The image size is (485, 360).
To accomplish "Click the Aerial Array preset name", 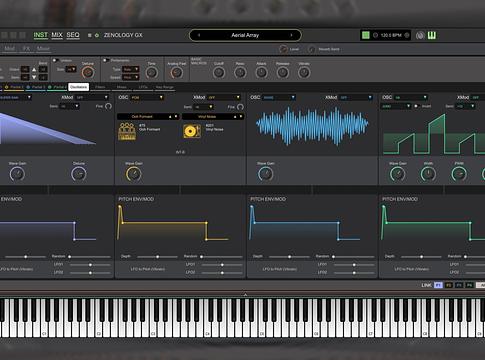I will coord(245,35).
